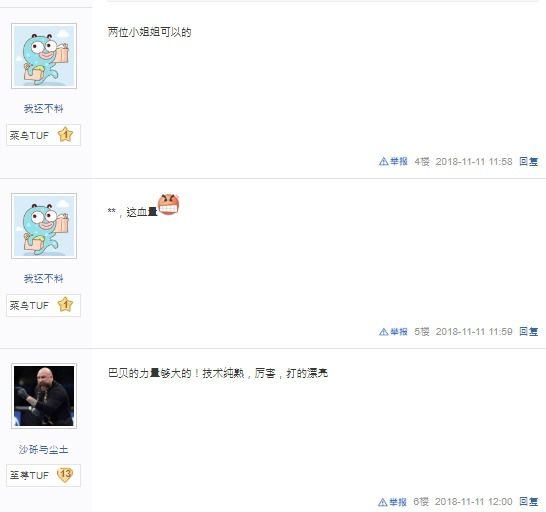Report the 6楼 post via 举报
Image resolution: width=546 pixels, height=512 pixels.
[x=398, y=502]
